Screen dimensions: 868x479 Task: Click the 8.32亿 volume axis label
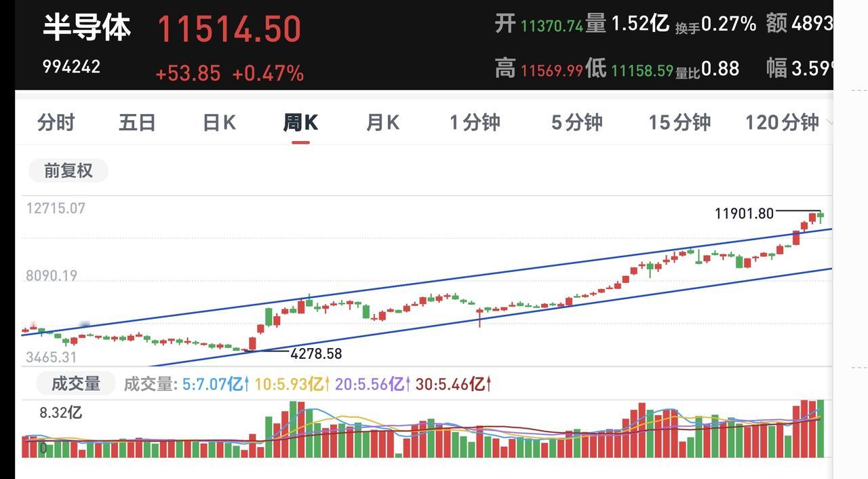(x=60, y=413)
